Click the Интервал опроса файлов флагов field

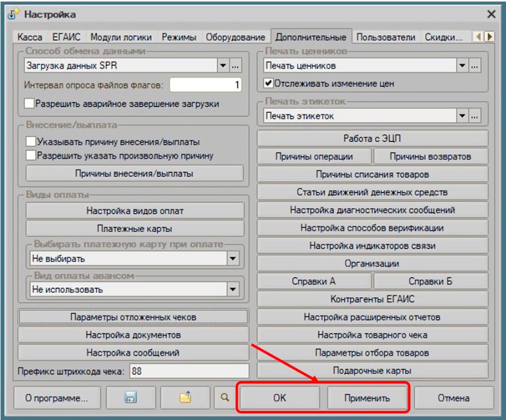click(x=206, y=84)
